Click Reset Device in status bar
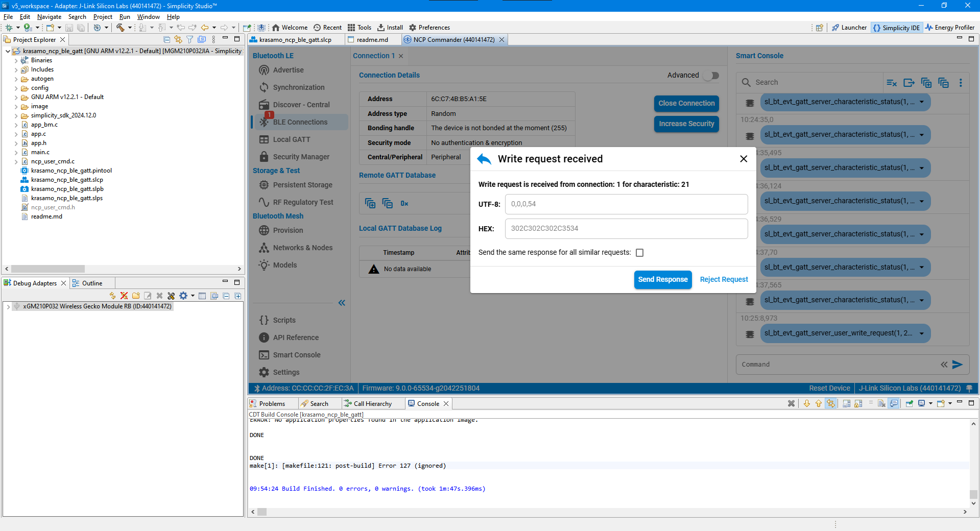 (x=829, y=388)
